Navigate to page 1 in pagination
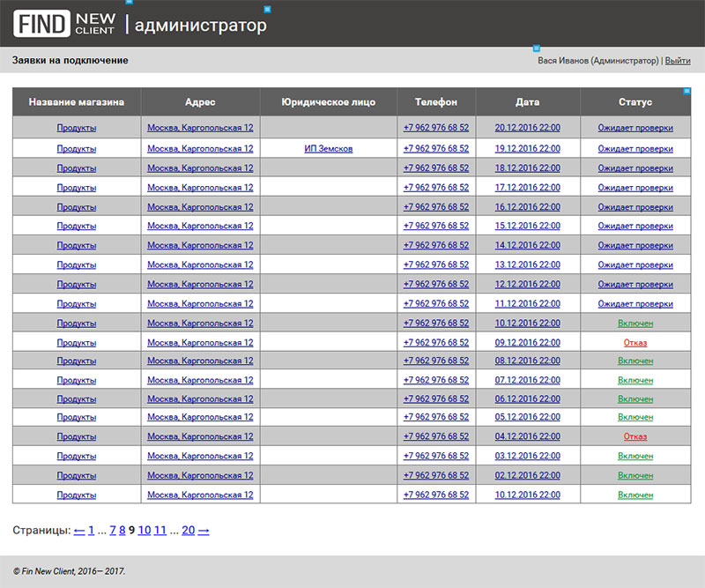Image resolution: width=705 pixels, height=588 pixels. pyautogui.click(x=91, y=530)
